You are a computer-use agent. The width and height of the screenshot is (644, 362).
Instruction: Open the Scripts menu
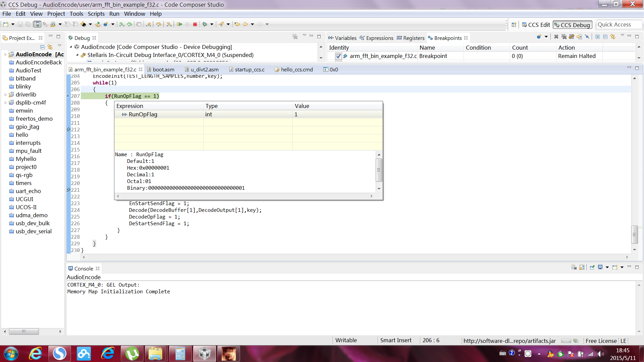click(x=96, y=14)
